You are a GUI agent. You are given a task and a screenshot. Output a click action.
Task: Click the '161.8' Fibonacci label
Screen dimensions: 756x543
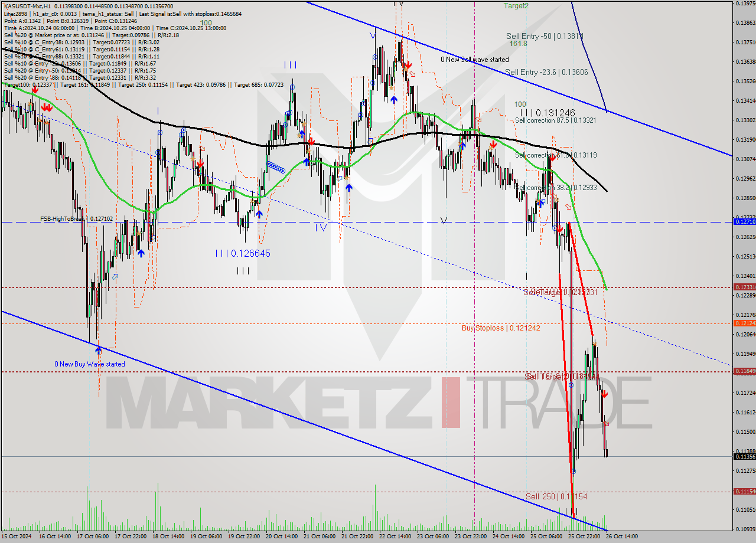517,44
